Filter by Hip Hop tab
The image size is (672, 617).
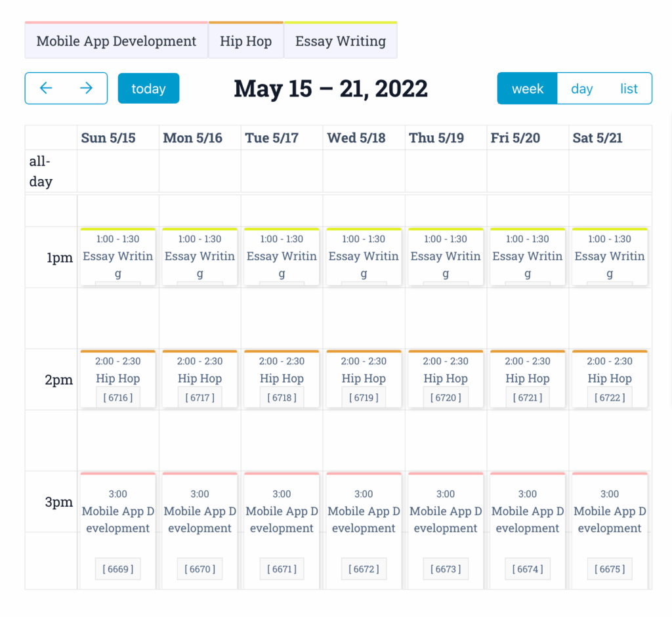point(246,40)
